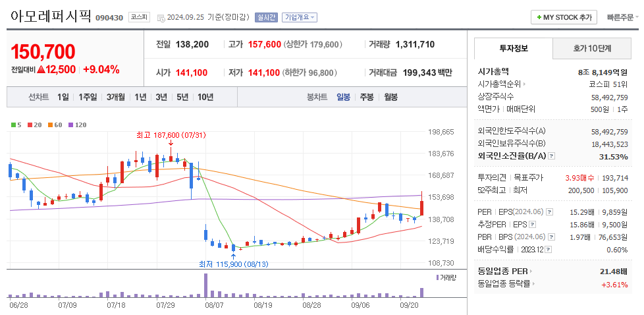644x315 pixels.
Task: Click the red 20-day moving average swatch
Action: (x=30, y=125)
